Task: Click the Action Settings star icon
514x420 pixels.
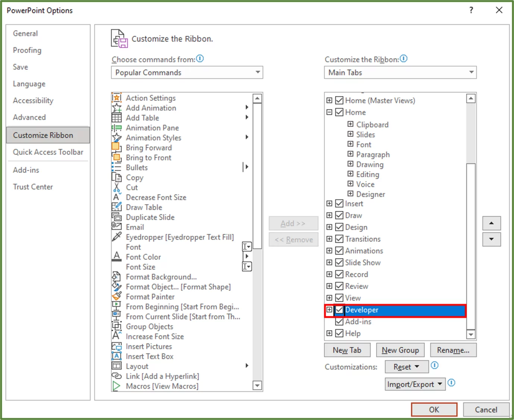Action: [117, 98]
